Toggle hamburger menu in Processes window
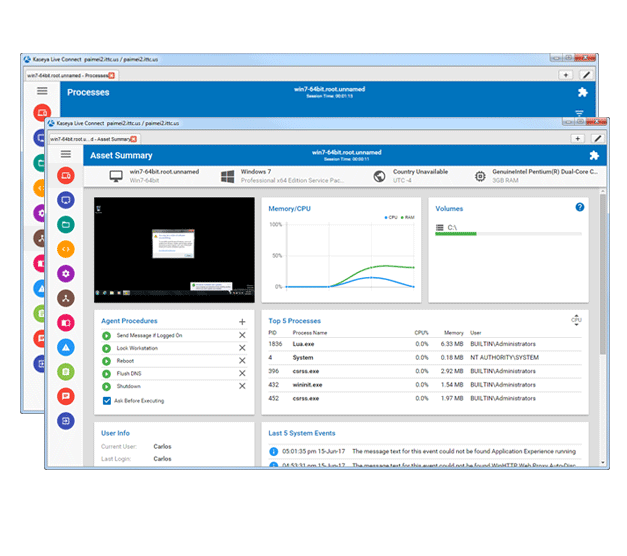The image size is (627, 556). pos(42,91)
